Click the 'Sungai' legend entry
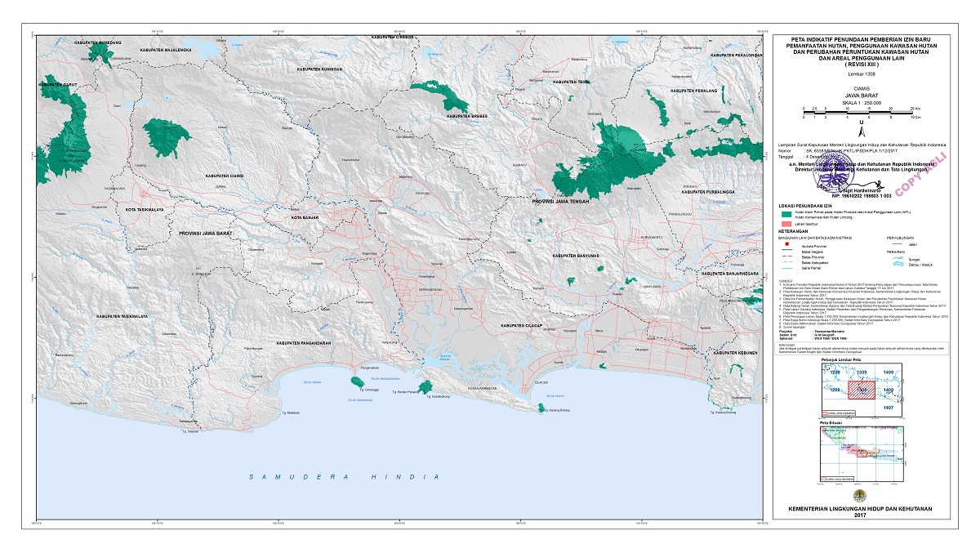980x553 pixels. [x=914, y=260]
